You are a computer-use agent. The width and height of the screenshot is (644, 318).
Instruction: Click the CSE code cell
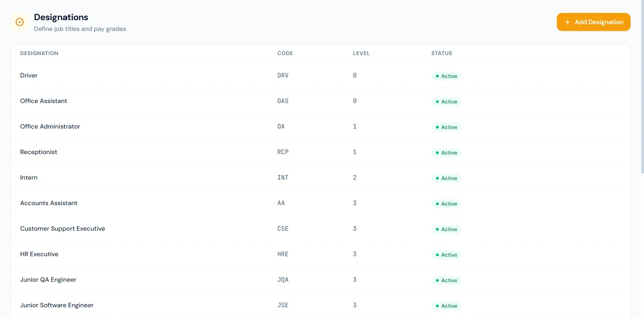coord(283,228)
